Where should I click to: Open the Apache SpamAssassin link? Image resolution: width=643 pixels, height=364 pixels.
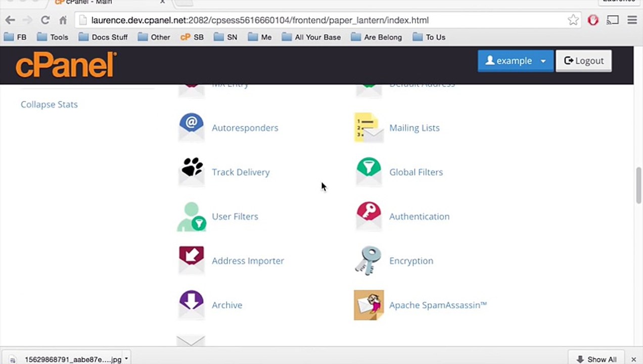438,305
